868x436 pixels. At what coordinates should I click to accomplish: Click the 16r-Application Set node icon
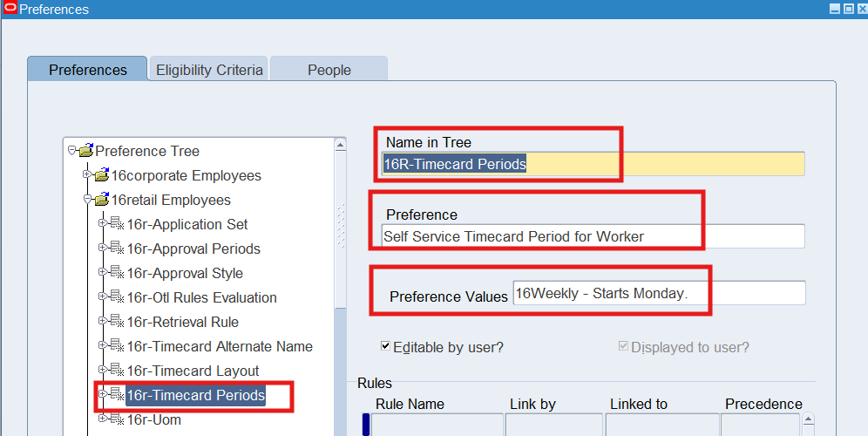[117, 224]
